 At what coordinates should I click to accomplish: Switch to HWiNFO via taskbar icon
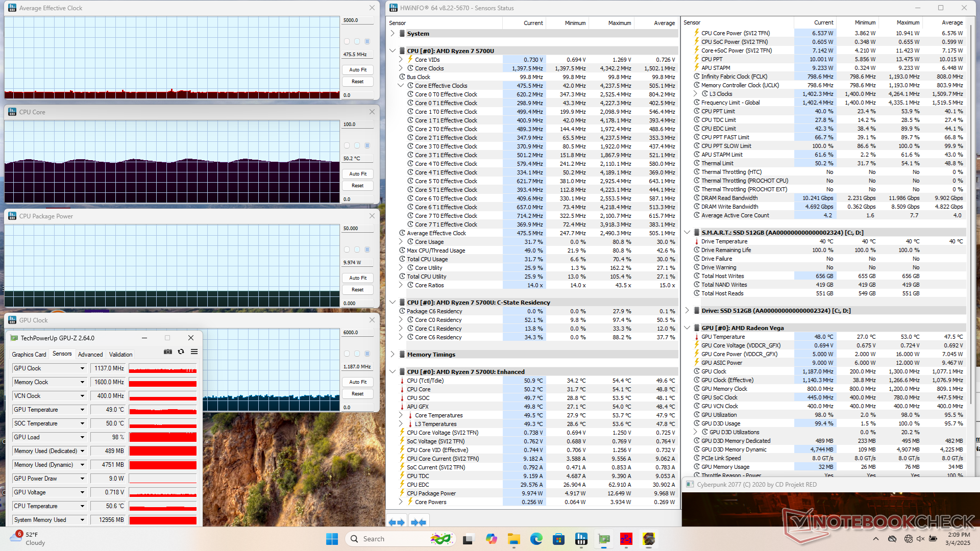click(x=581, y=539)
